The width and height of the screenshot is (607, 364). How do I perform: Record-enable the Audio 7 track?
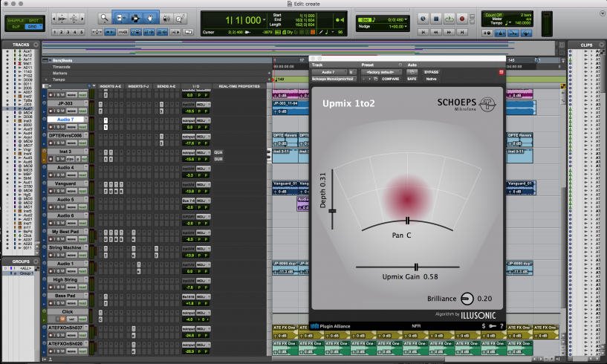51,126
